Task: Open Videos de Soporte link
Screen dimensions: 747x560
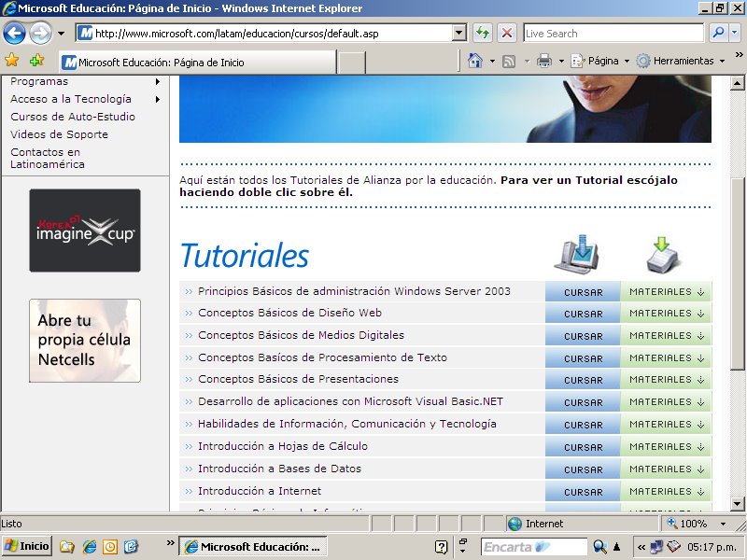Action: (x=59, y=134)
